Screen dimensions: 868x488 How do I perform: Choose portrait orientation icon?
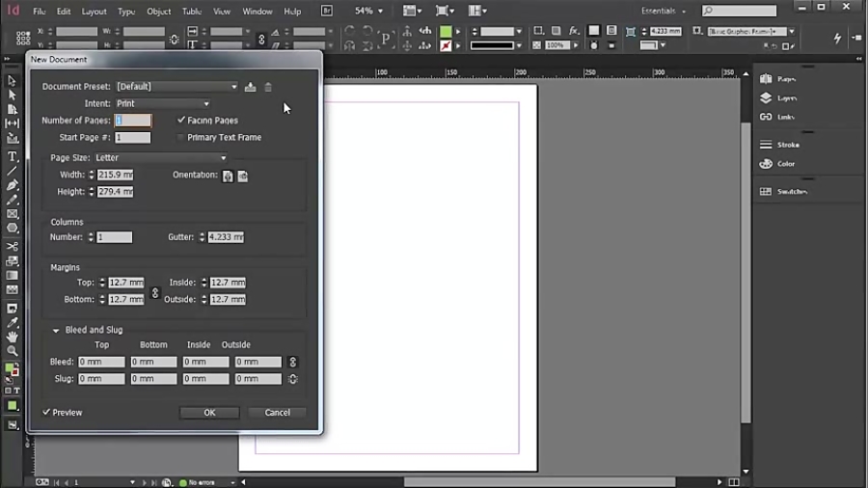(x=228, y=176)
